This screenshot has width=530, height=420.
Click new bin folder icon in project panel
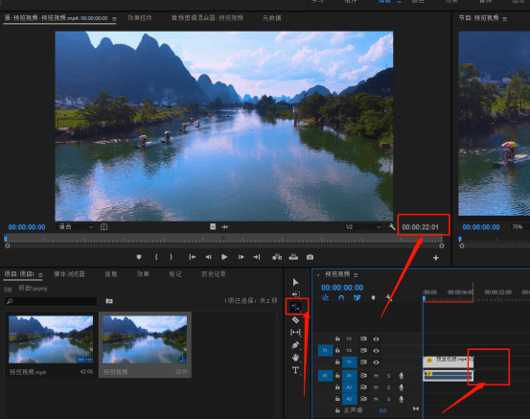pos(109,301)
